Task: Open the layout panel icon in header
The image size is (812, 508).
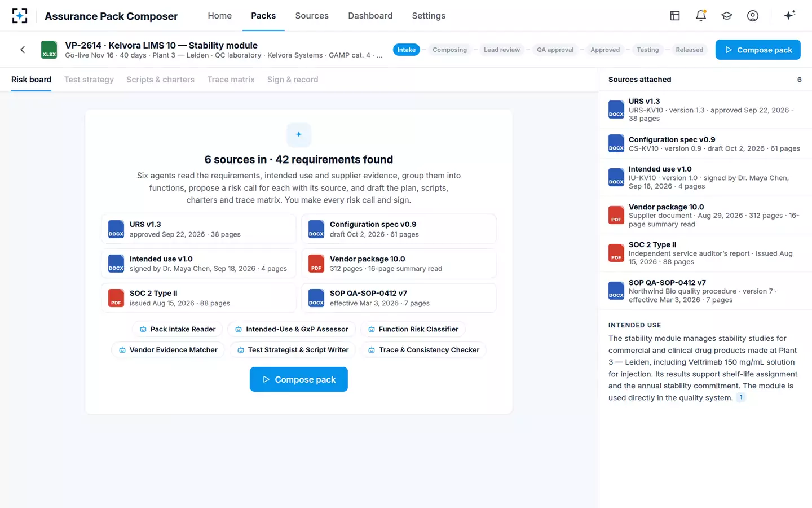Action: [675, 16]
